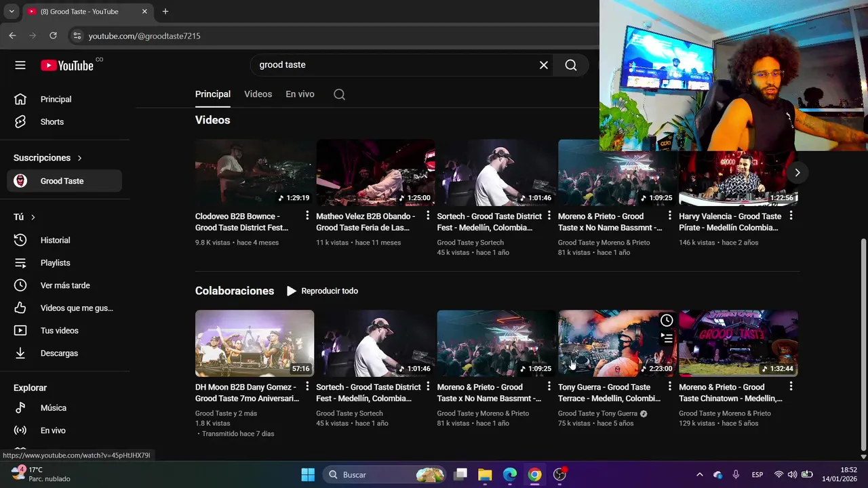The image size is (868, 488).
Task: Open a new browser tab
Action: pos(165,12)
